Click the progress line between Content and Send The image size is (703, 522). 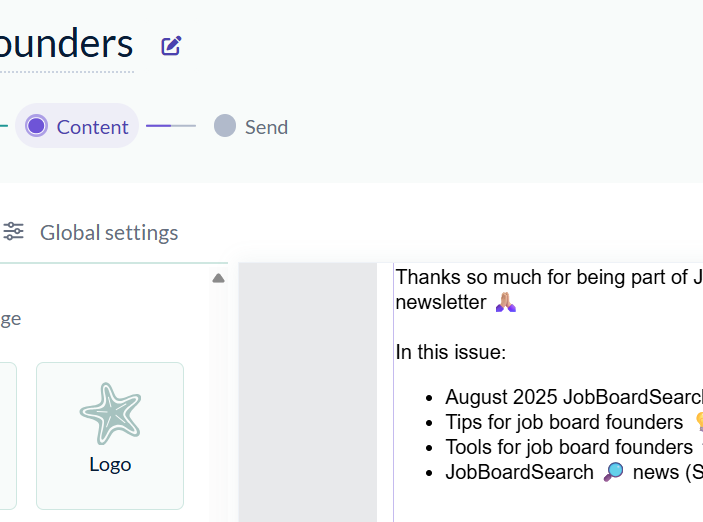pyautogui.click(x=171, y=126)
